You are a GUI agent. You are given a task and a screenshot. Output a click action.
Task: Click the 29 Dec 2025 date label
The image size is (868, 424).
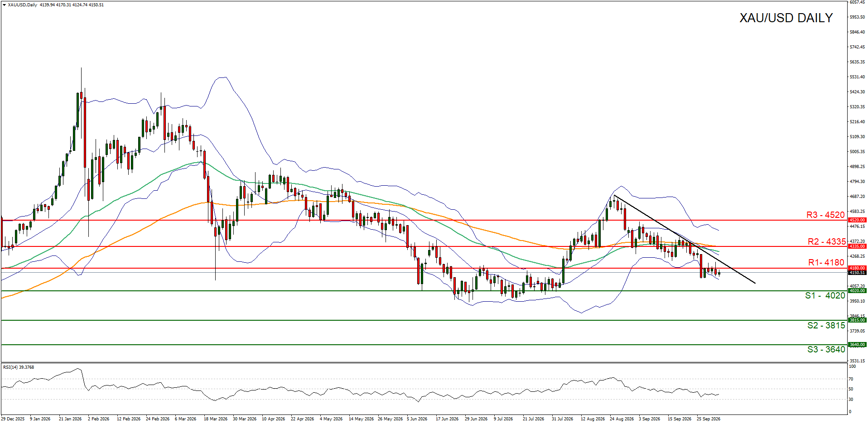[x=13, y=419]
